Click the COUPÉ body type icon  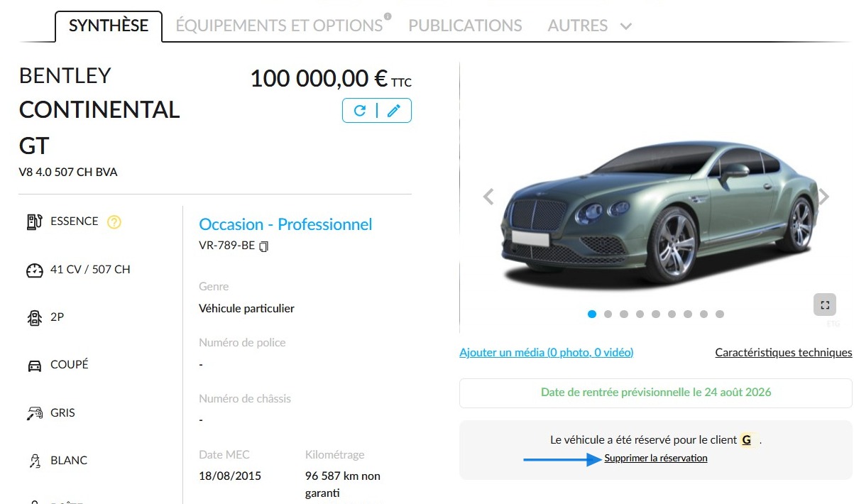[x=34, y=366]
